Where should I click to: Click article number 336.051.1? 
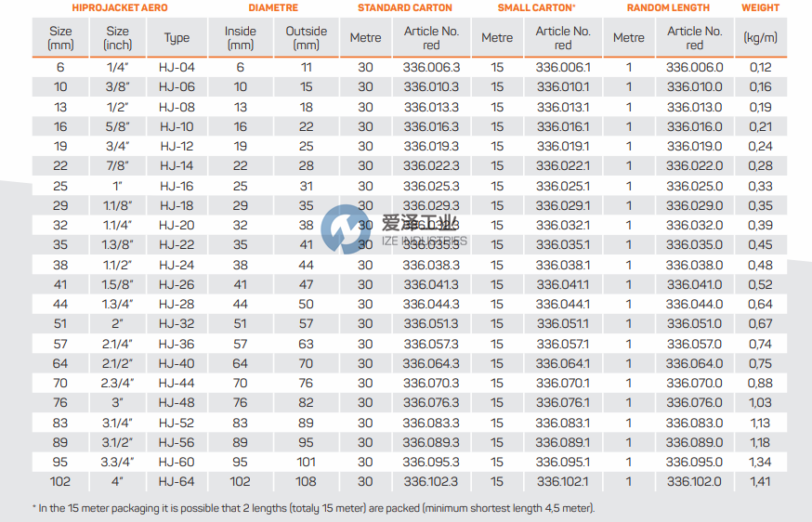coord(563,324)
